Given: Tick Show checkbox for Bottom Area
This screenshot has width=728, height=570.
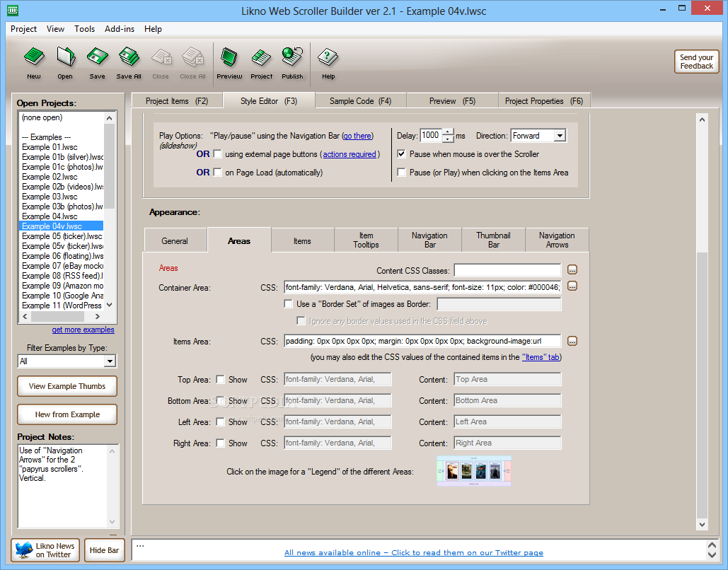Looking at the screenshot, I should pyautogui.click(x=221, y=400).
